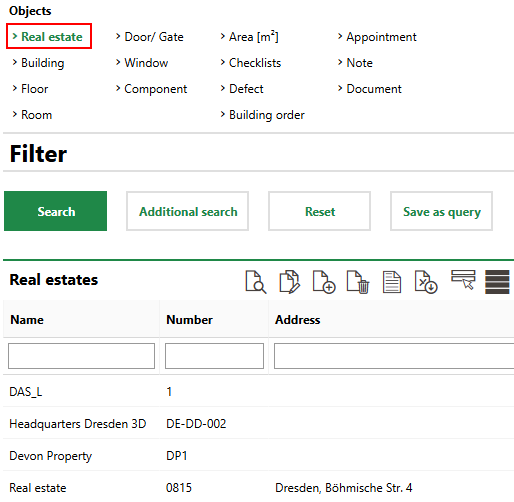Viewport: 514px width, 502px height.
Task: Click the add new document plus icon
Action: pyautogui.click(x=324, y=282)
